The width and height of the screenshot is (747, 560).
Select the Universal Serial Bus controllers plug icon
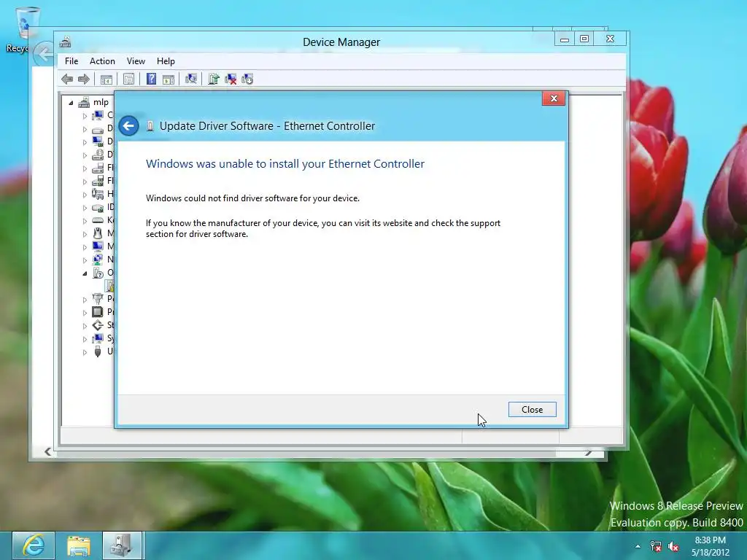pyautogui.click(x=98, y=351)
